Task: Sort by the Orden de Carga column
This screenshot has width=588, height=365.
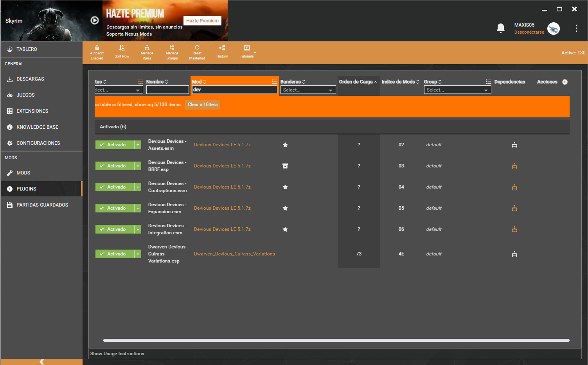Action: (358, 82)
